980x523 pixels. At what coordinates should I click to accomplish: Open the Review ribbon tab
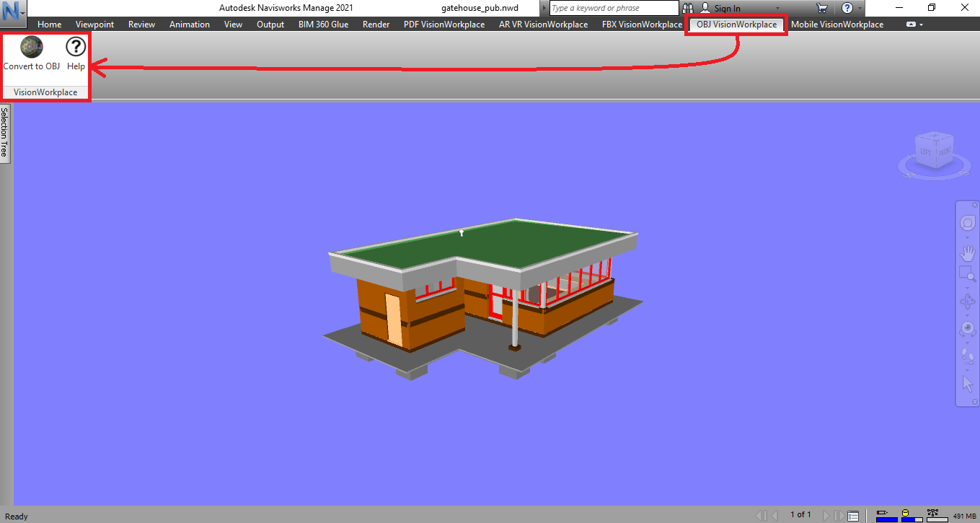coord(141,25)
